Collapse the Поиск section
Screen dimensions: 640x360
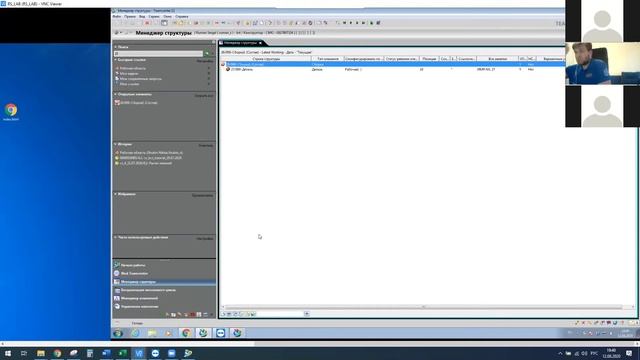coord(116,47)
